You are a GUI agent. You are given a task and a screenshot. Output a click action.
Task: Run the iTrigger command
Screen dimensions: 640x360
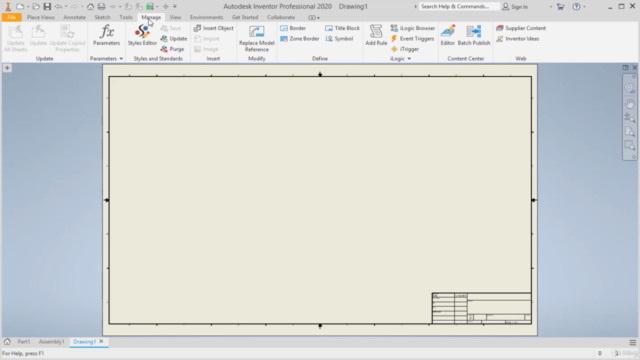404,49
